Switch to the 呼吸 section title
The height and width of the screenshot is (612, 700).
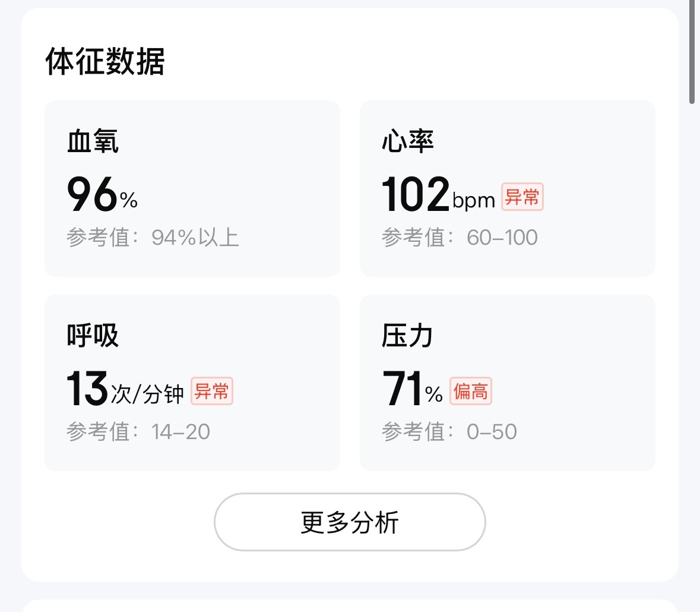[92, 335]
